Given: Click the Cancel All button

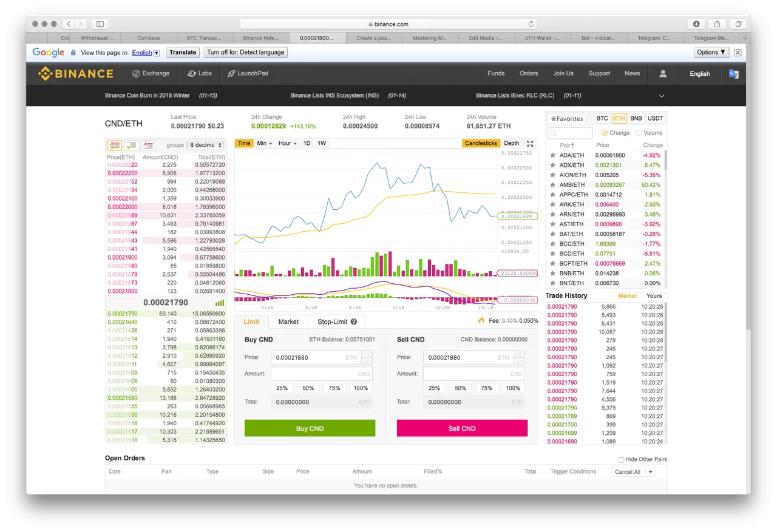Looking at the screenshot, I should coord(628,472).
